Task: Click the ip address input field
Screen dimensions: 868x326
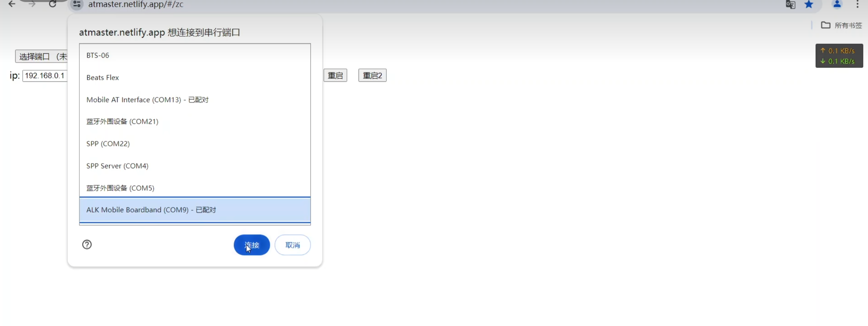Action: pos(45,75)
